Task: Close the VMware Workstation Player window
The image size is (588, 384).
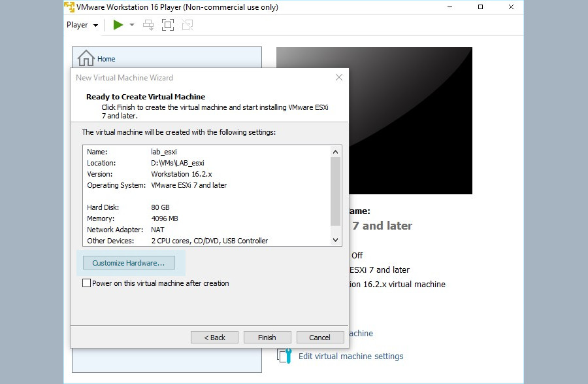Action: (x=511, y=7)
